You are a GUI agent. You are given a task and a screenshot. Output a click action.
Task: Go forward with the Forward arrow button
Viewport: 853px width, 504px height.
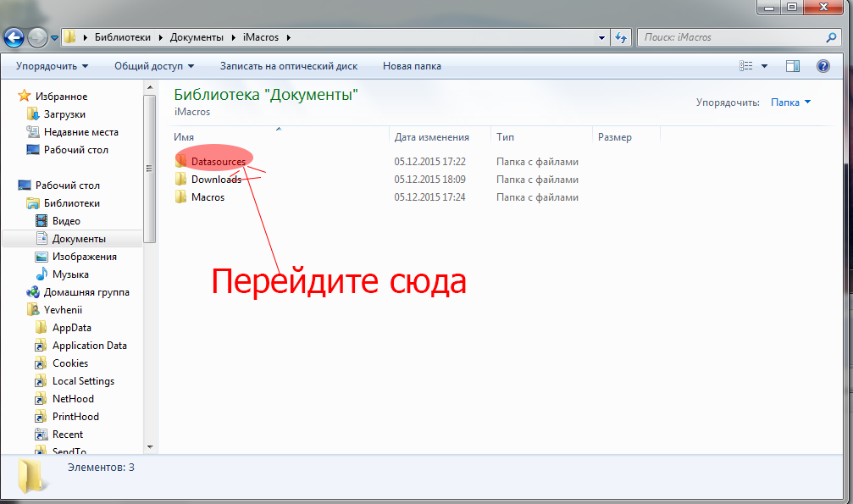[37, 37]
